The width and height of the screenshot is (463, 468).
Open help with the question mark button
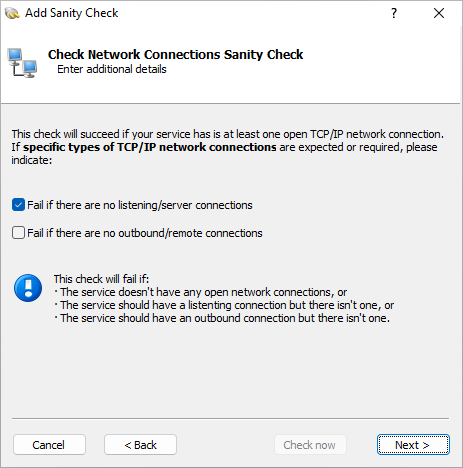pyautogui.click(x=394, y=13)
